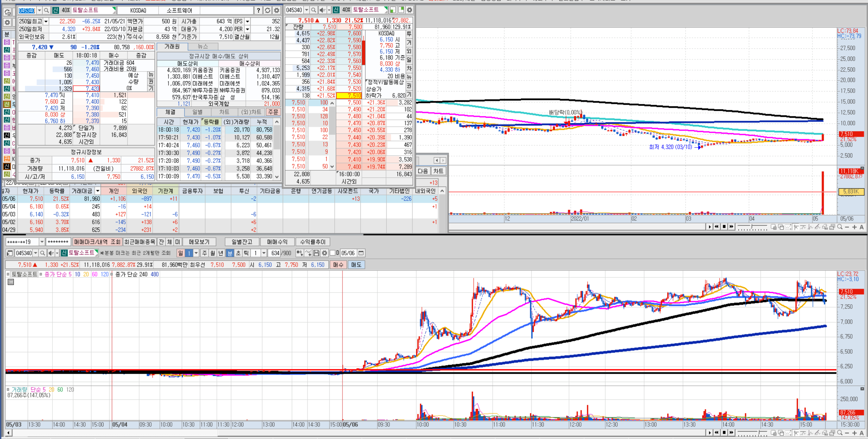Open settings gear in stock info window header

click(276, 10)
